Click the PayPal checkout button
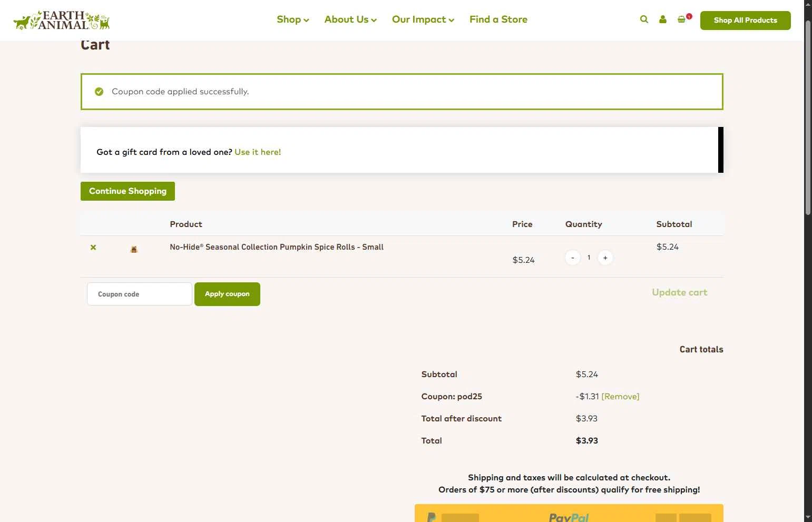 569,514
